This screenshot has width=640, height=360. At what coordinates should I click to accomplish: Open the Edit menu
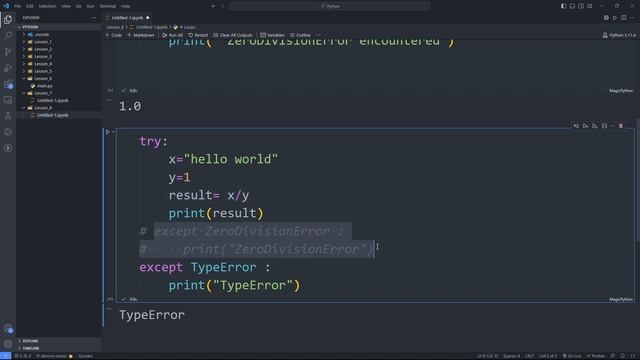(30, 6)
